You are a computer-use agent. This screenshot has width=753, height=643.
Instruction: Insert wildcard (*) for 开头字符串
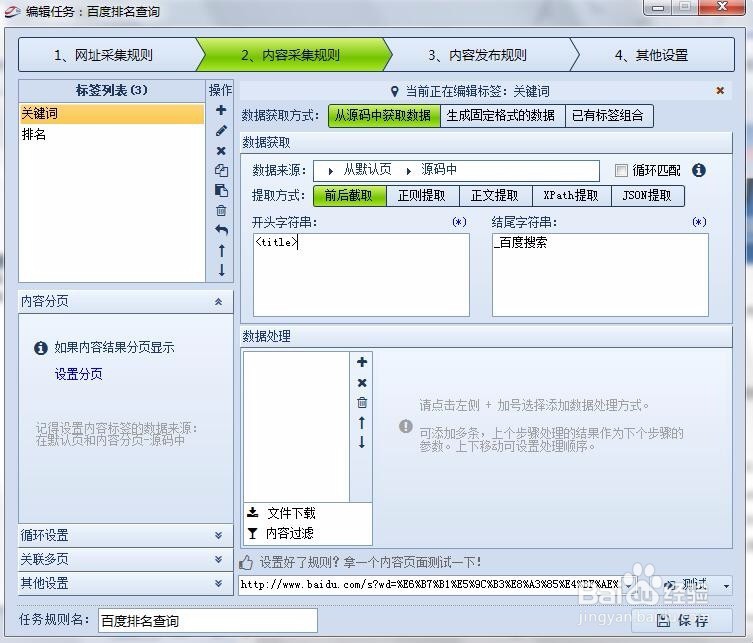coord(459,222)
